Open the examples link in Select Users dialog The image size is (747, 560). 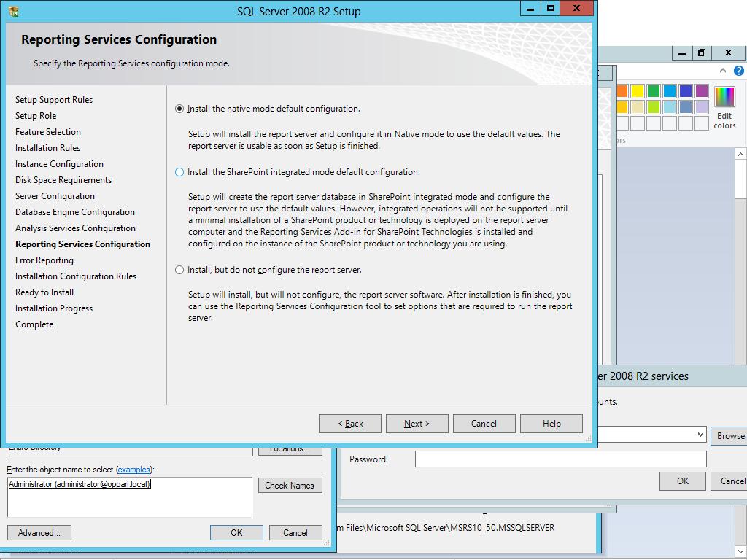pos(134,470)
